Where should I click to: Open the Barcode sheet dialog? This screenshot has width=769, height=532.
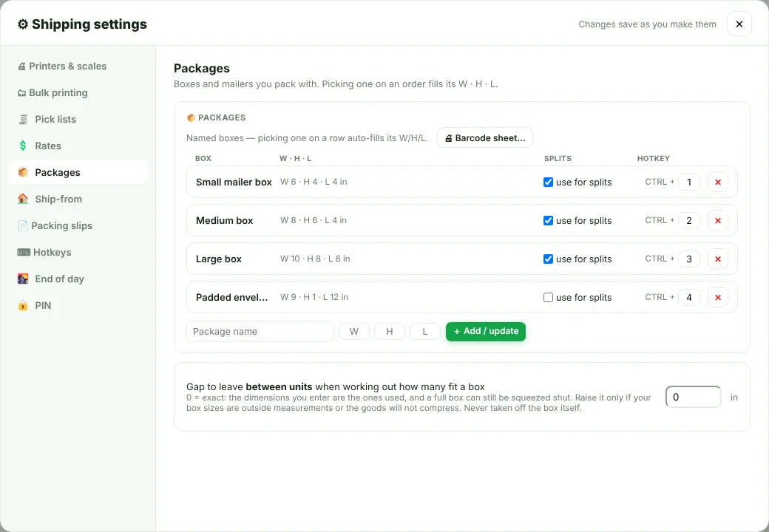[484, 138]
